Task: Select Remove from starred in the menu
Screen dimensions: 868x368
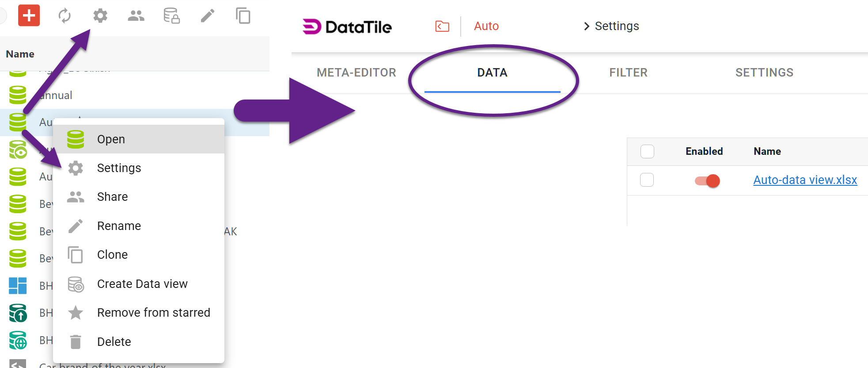Action: [x=153, y=312]
